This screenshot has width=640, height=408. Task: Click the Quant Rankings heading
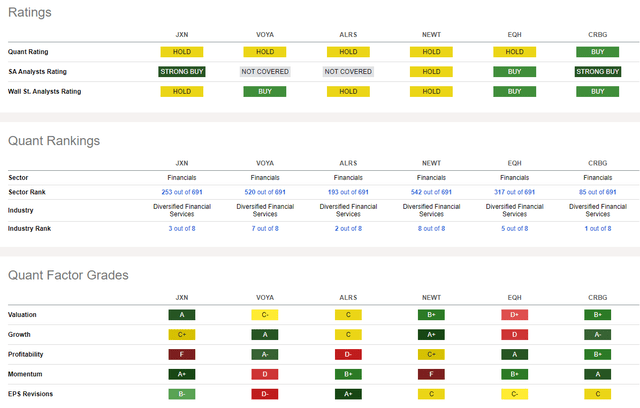pyautogui.click(x=54, y=141)
